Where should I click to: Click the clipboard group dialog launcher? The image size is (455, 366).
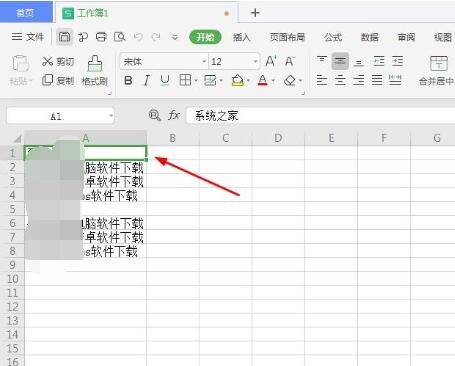click(x=110, y=93)
